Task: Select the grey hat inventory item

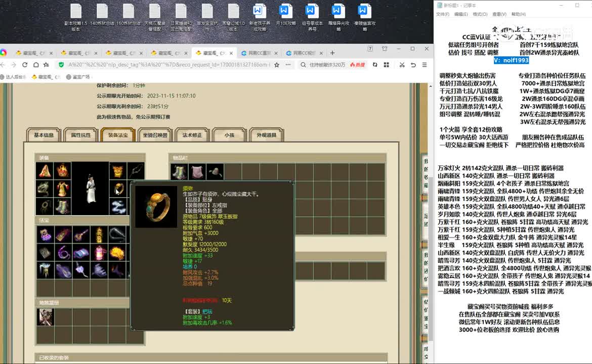Action: point(215,172)
